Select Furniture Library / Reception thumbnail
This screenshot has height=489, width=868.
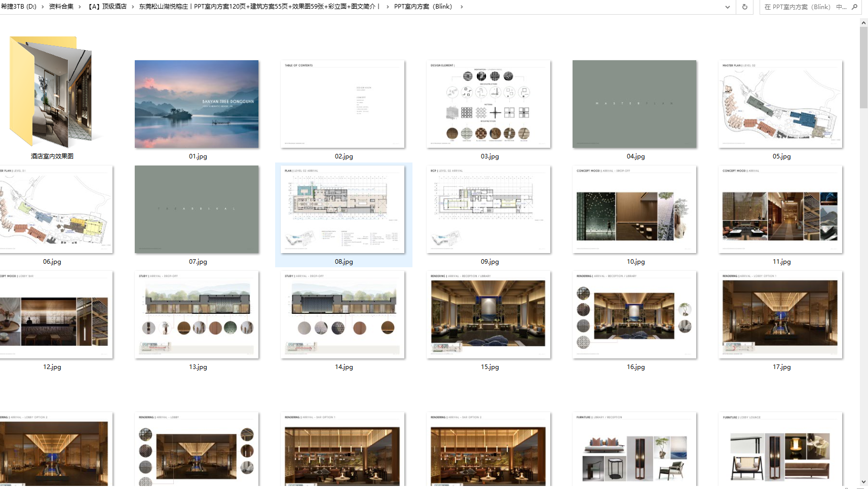coord(634,450)
